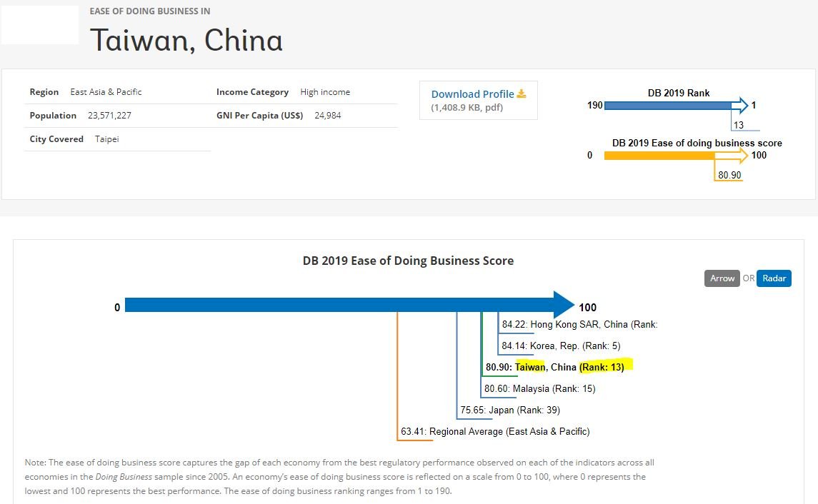Image resolution: width=818 pixels, height=504 pixels.
Task: Click the yellow ease of doing business score bar
Action: coord(676,156)
